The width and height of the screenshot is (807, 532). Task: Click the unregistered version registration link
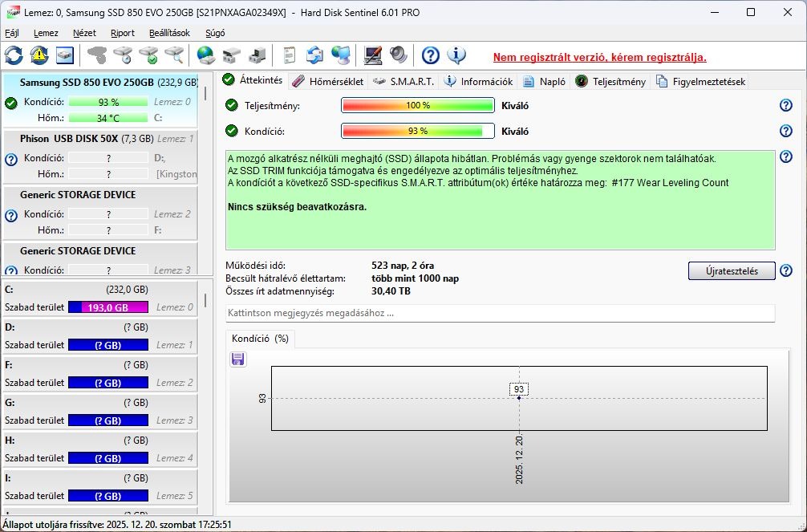(x=599, y=57)
